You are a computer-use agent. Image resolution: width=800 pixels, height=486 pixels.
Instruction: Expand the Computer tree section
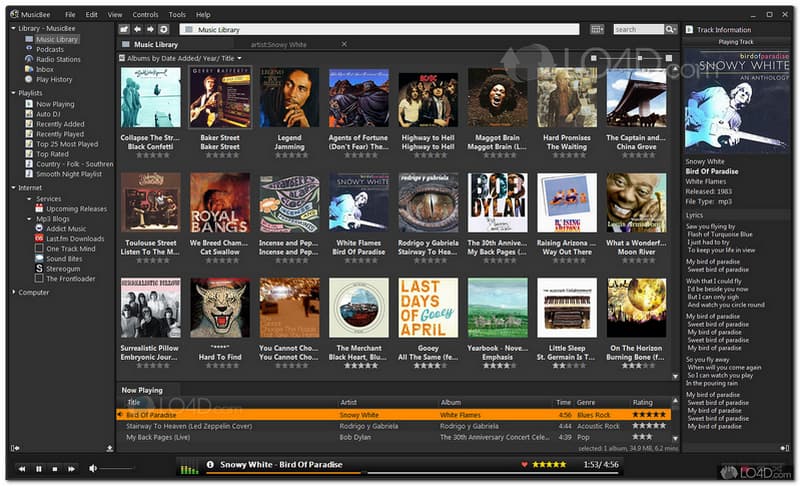coord(13,292)
